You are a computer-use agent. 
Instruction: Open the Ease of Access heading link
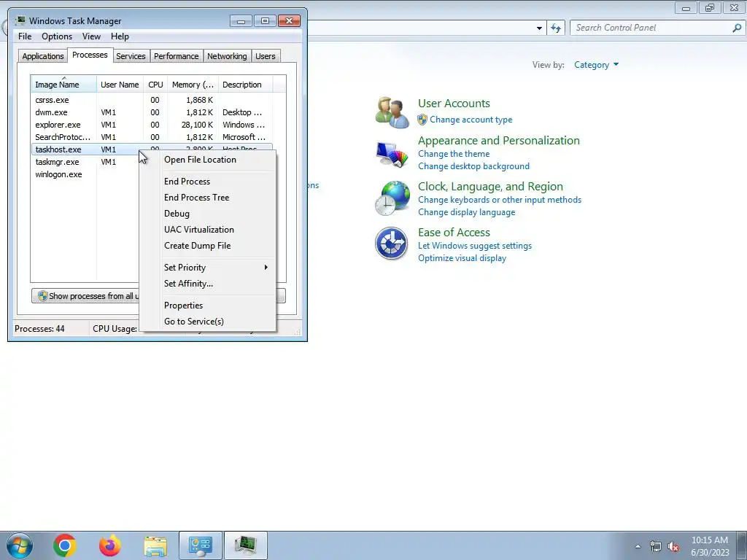454,233
